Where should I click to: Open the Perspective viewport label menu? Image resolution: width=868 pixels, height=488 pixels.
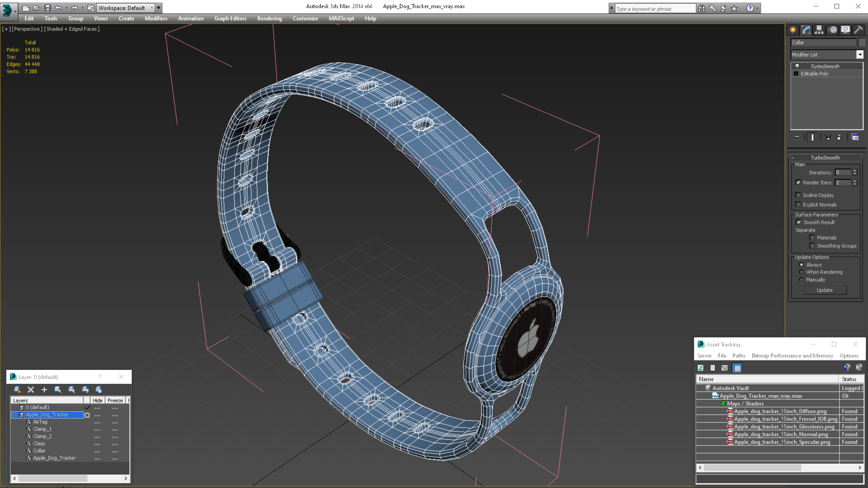(x=27, y=29)
